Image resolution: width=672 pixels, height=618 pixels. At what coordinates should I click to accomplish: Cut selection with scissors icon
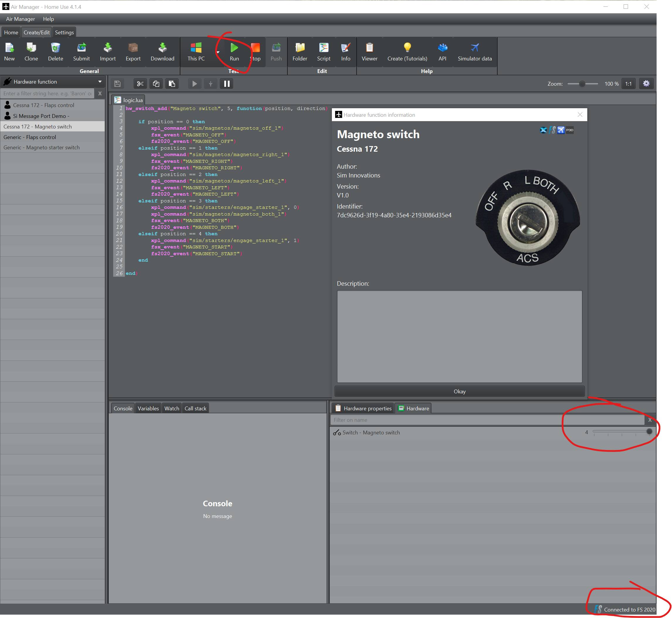pyautogui.click(x=140, y=84)
